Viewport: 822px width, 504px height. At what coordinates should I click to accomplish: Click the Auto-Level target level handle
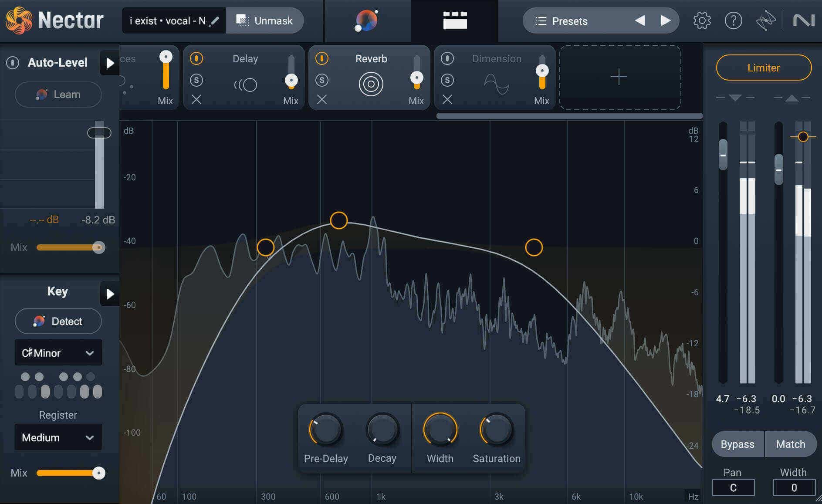[99, 133]
